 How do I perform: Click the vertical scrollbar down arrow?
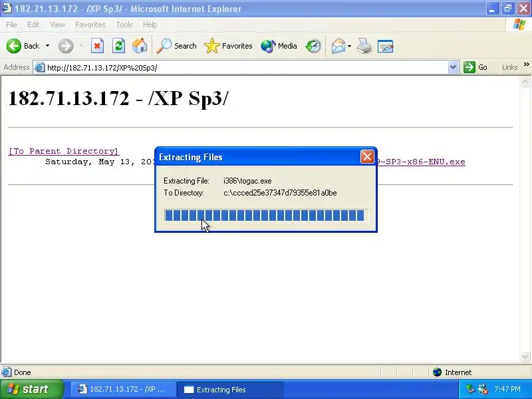(525, 356)
